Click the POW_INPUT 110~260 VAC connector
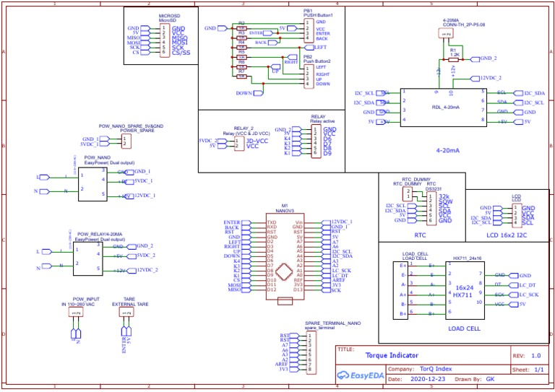Screen dimensions: 555x392 coord(77,314)
